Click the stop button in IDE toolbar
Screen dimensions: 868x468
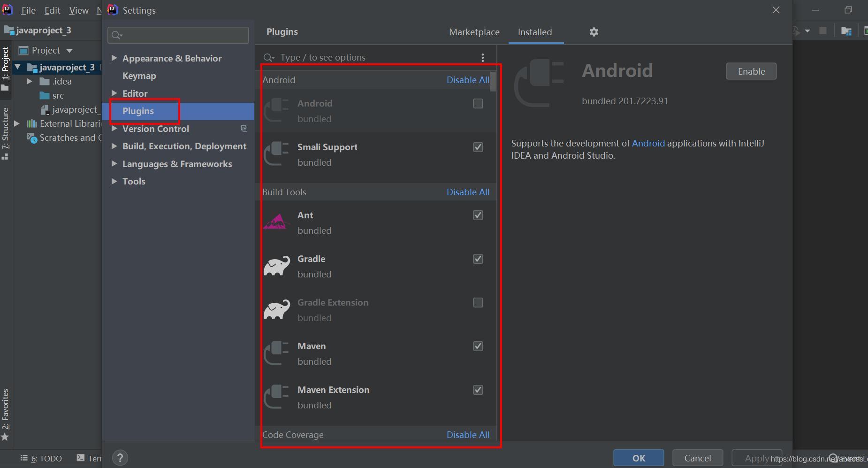823,31
